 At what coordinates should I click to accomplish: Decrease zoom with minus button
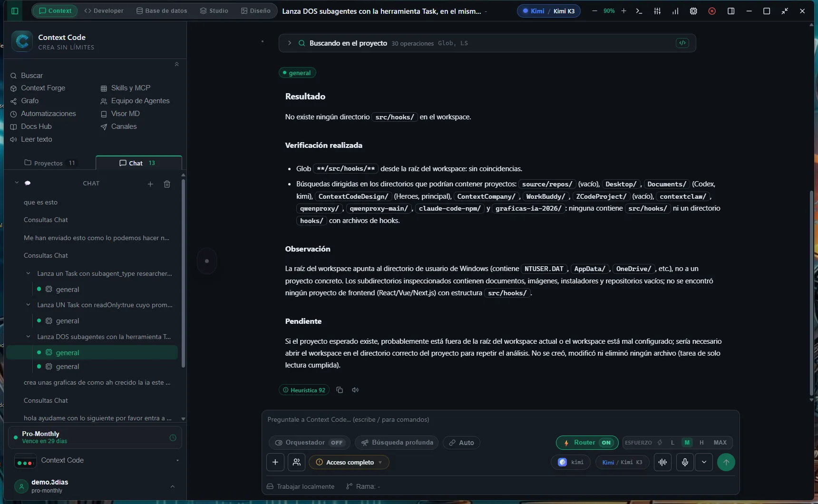point(594,11)
